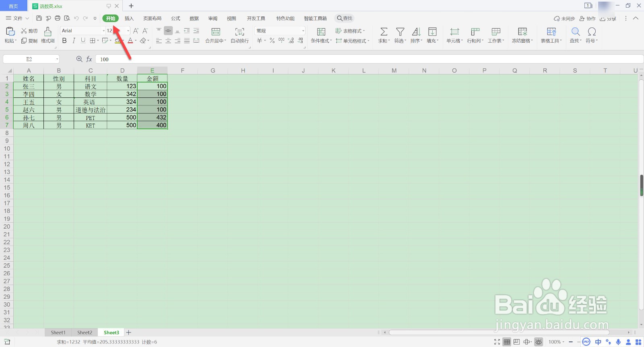Click the Print icon in quick toolbar

[58, 18]
